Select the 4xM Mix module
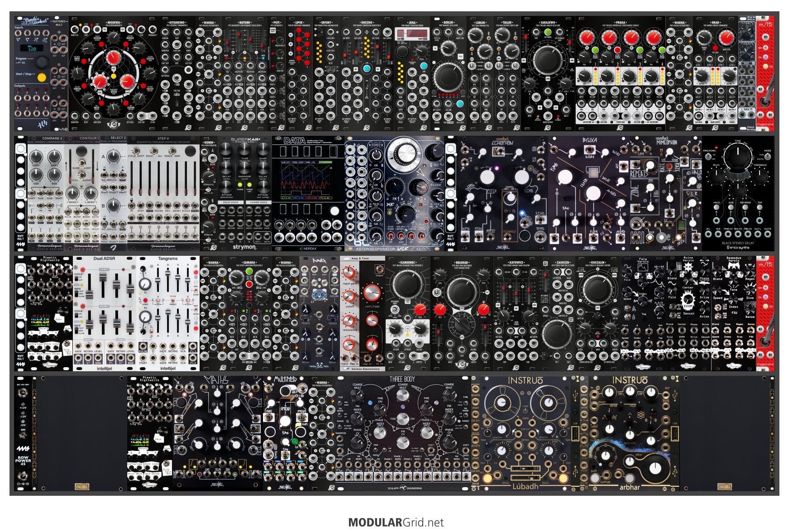793x532 pixels. tap(747, 74)
